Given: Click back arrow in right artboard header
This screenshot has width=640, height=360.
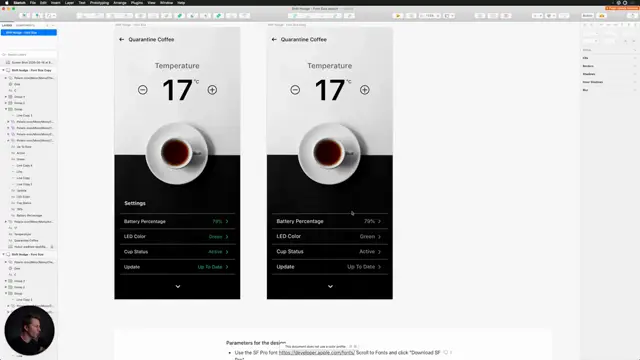Looking at the screenshot, I should tap(274, 40).
